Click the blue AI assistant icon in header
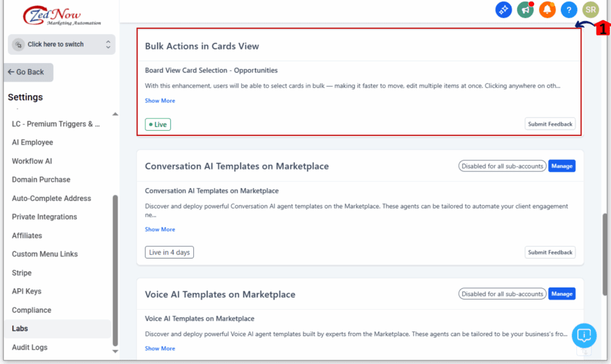 point(504,10)
